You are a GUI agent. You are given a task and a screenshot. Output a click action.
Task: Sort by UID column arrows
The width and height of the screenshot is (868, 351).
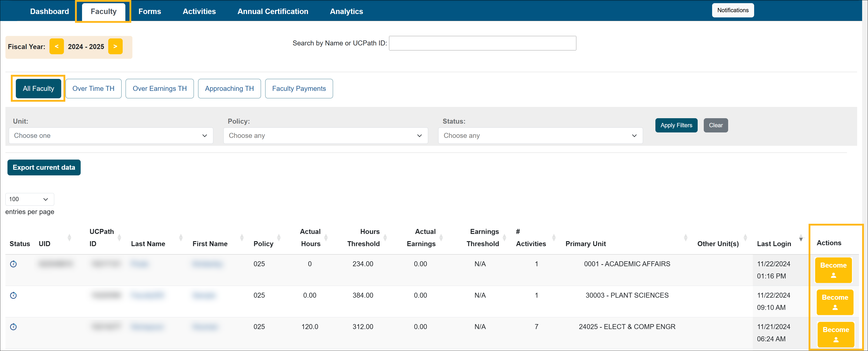[x=69, y=238]
